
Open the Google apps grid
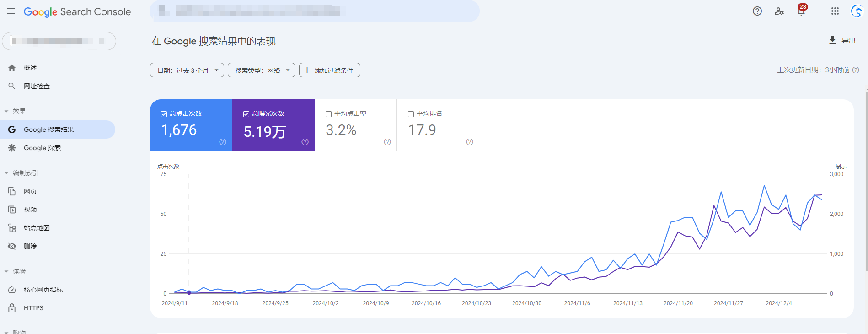tap(835, 11)
